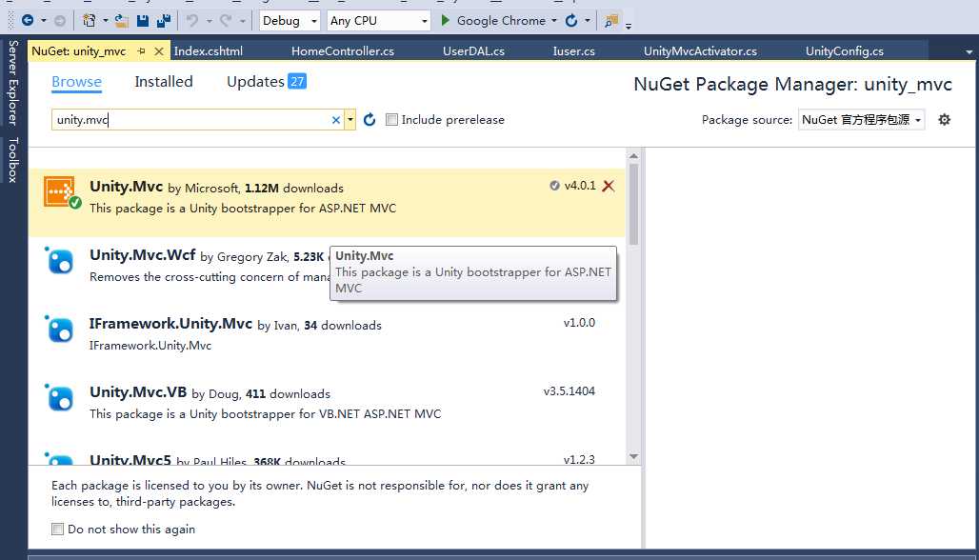Click the Google Chrome run button label
Screen dimensions: 979x560
[x=501, y=21]
